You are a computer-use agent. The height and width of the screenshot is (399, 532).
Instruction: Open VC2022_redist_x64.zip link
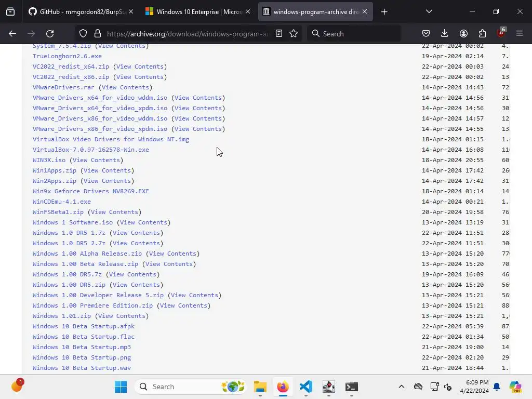(71, 67)
